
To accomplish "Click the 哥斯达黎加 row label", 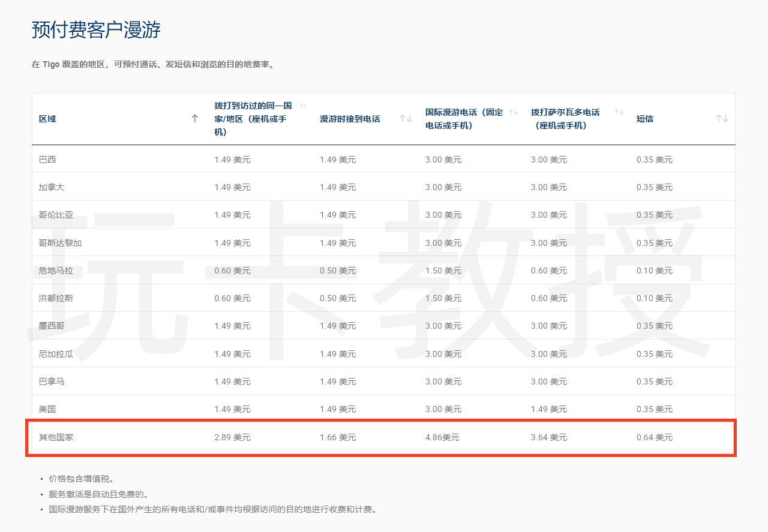I will pos(60,243).
